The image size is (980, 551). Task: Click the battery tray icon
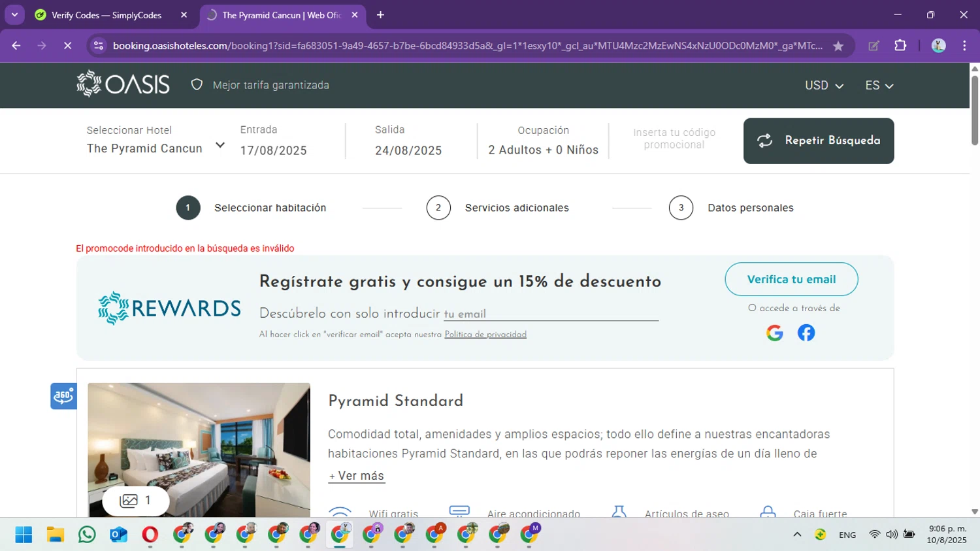coord(909,535)
